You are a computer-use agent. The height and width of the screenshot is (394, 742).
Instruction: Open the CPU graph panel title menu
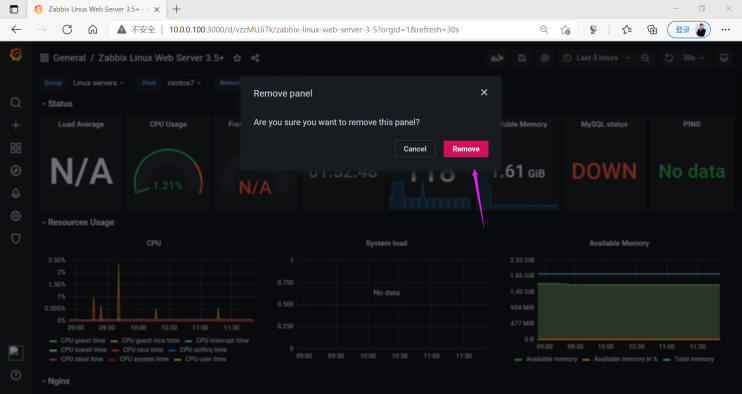click(154, 243)
